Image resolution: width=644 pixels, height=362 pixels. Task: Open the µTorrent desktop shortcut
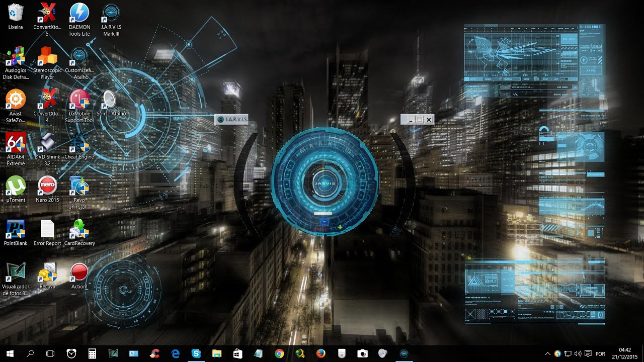16,190
